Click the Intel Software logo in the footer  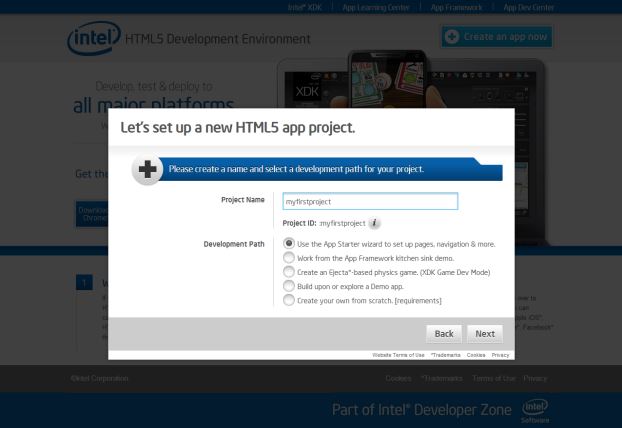535,411
